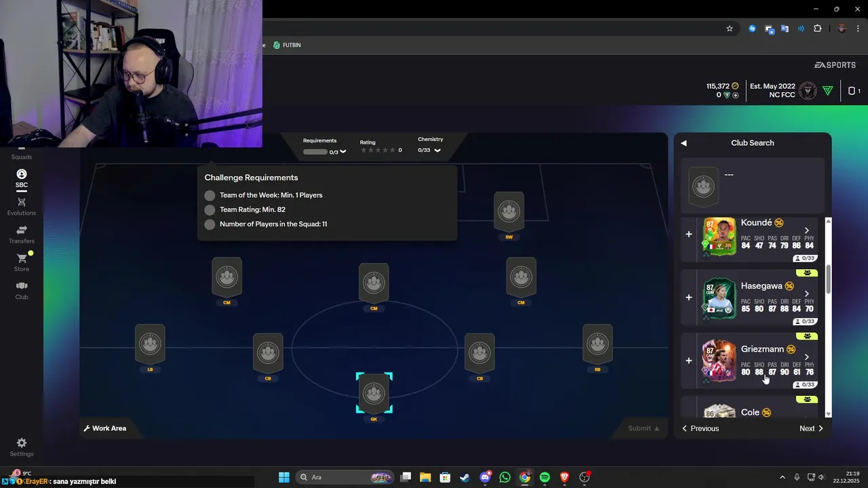The width and height of the screenshot is (868, 488).
Task: Add Griezmann with plus icon
Action: (689, 361)
